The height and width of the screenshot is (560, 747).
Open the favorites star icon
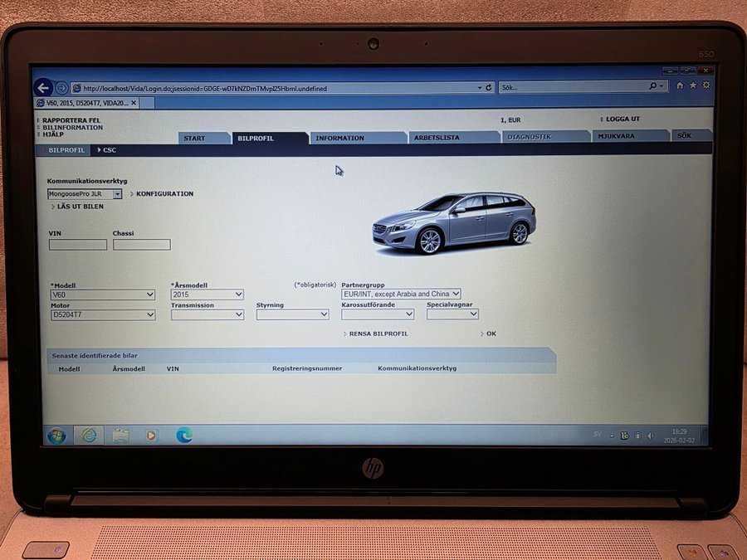pyautogui.click(x=693, y=85)
